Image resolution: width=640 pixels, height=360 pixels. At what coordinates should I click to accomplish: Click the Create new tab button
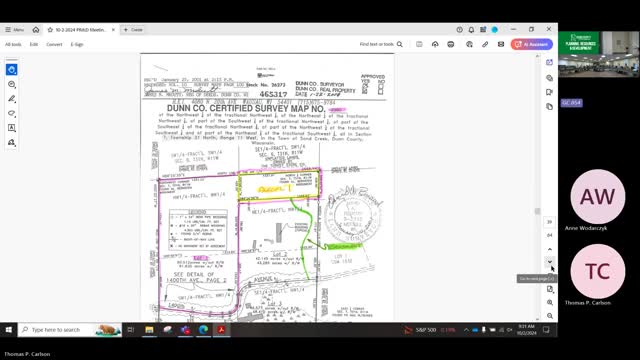pyautogui.click(x=133, y=30)
